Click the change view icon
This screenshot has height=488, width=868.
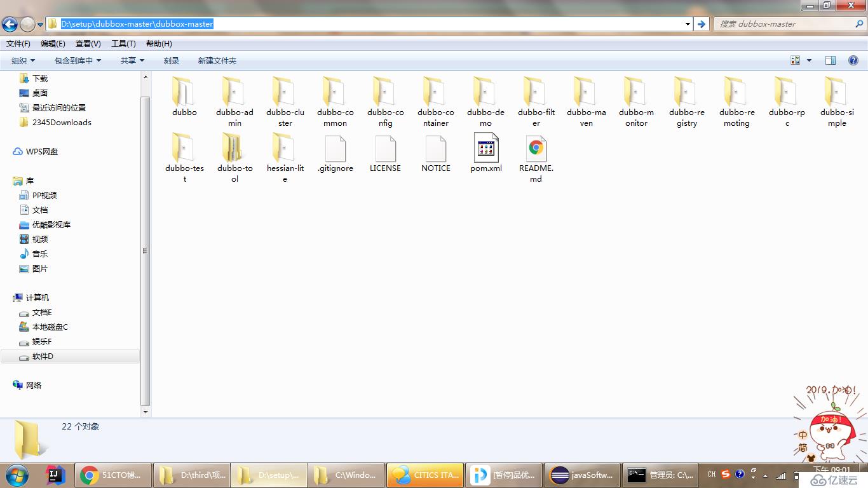click(x=796, y=60)
